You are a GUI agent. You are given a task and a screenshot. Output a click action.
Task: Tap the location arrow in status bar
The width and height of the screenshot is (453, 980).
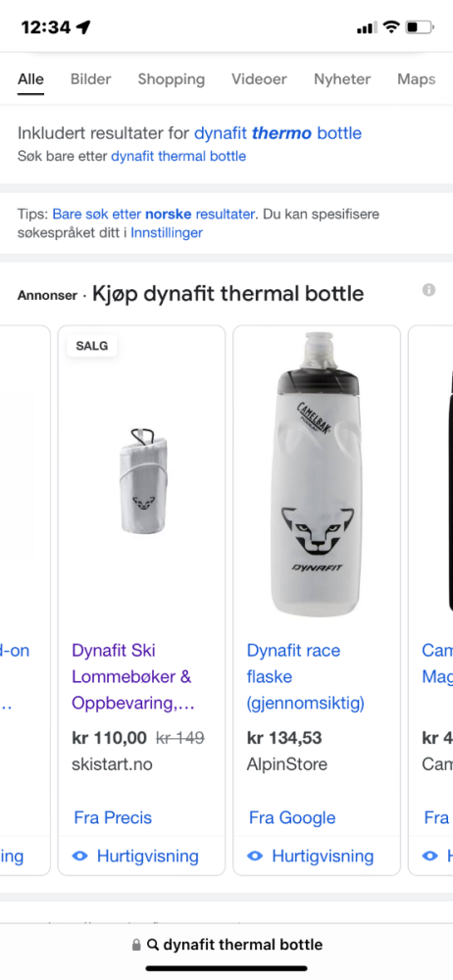coord(83,26)
